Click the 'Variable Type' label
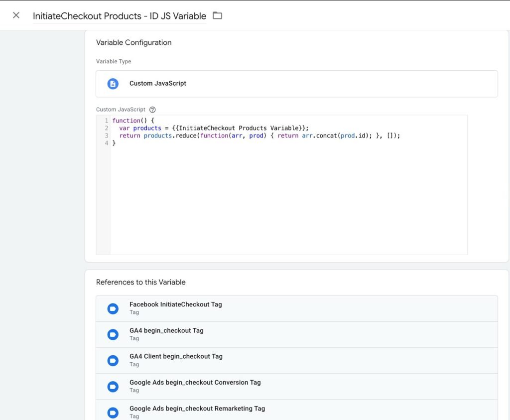510x420 pixels. (x=114, y=61)
